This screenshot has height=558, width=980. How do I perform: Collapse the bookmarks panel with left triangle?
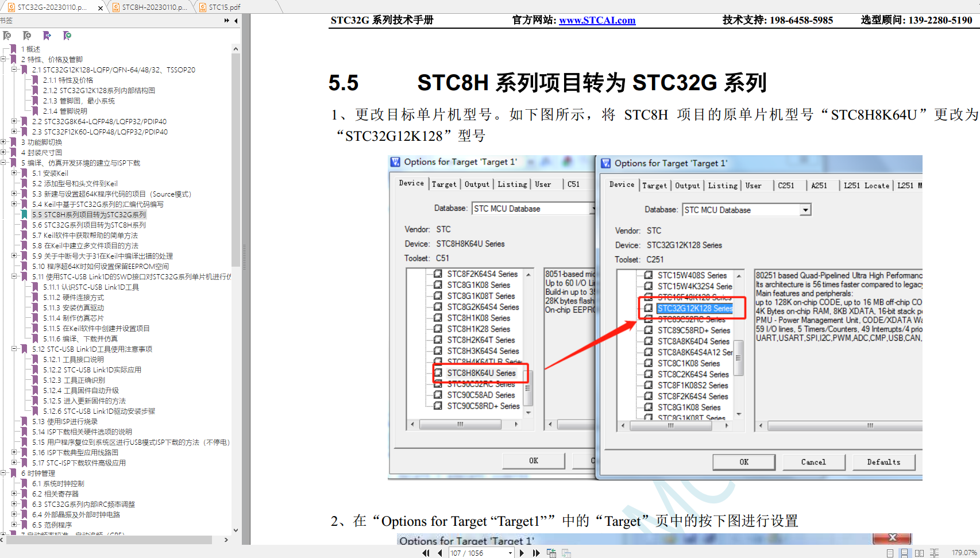(x=236, y=21)
